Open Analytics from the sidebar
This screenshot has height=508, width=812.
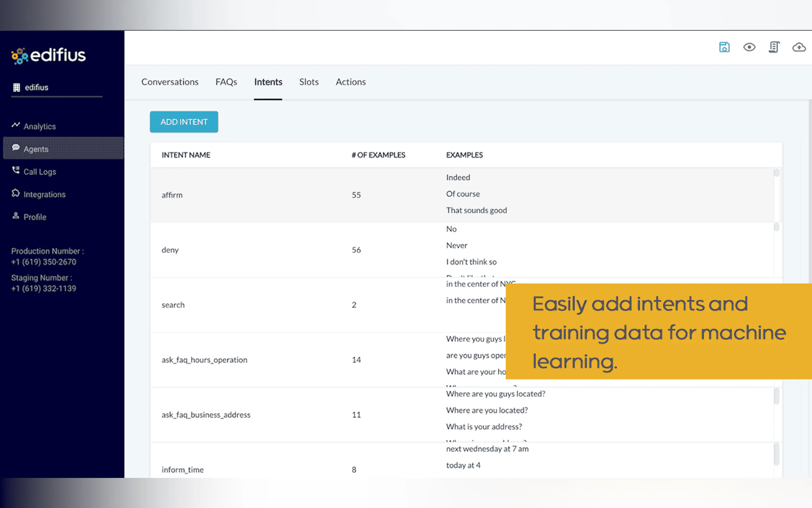[39, 126]
